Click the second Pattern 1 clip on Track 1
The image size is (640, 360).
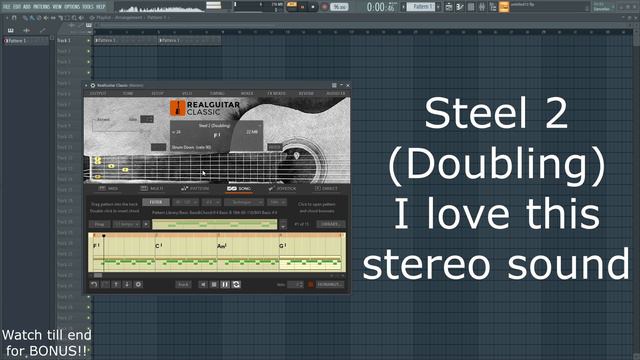tap(189, 40)
